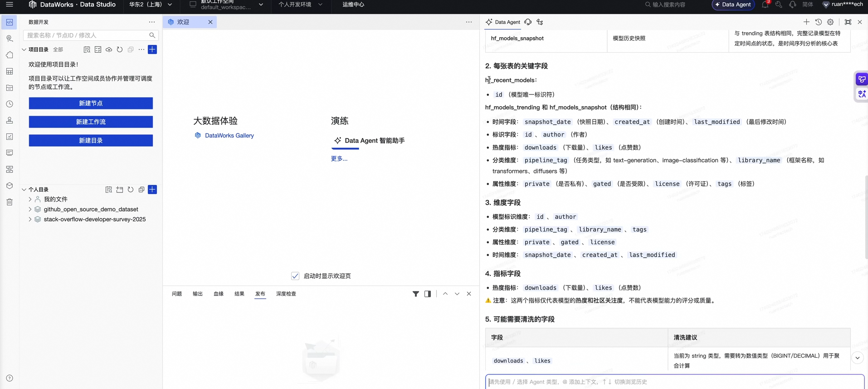This screenshot has width=868, height=389.
Task: Open 运维中心 from top menu
Action: click(x=353, y=5)
